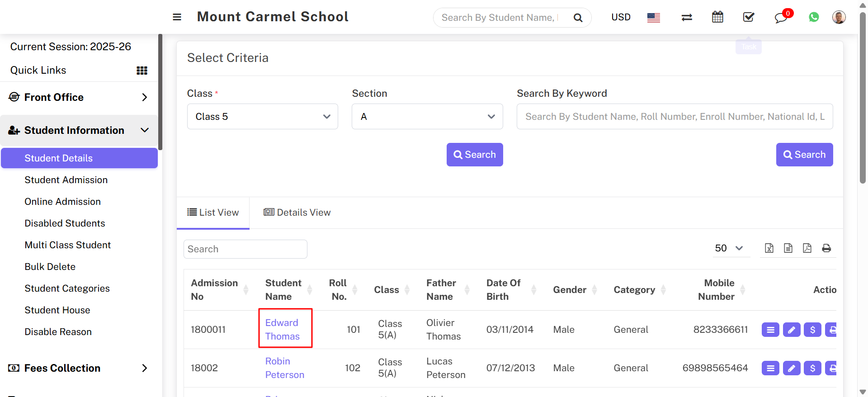The image size is (868, 397).
Task: Export student list to Excel
Action: (x=769, y=248)
